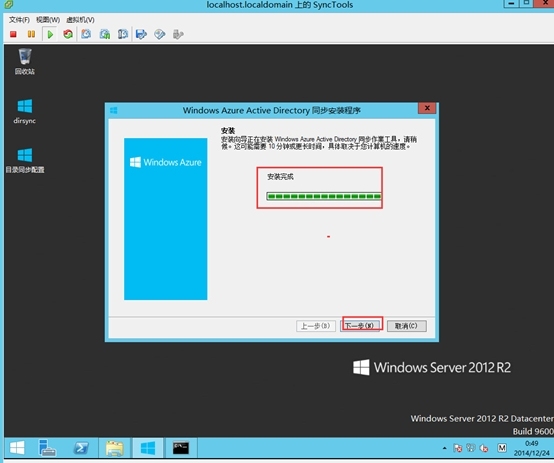Pause the virtual machine with the suspend icon
Image resolution: width=554 pixels, height=463 pixels.
[31, 34]
